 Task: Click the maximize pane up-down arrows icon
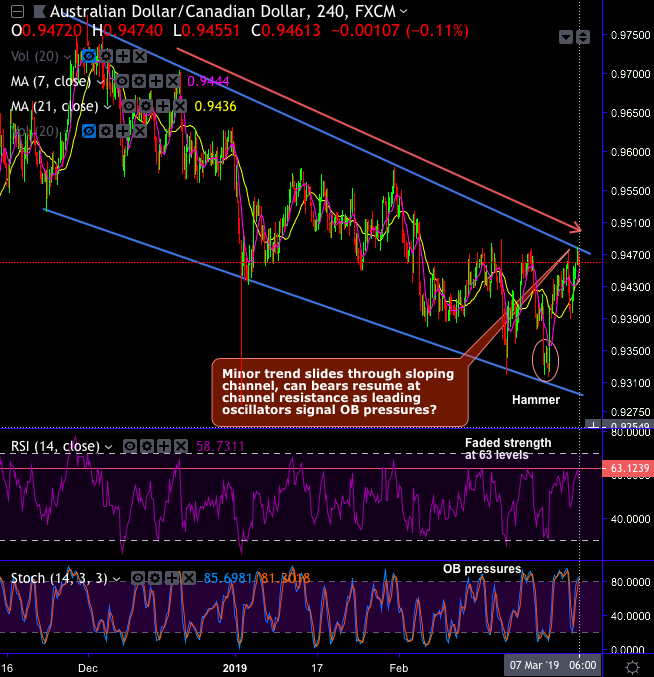click(583, 37)
